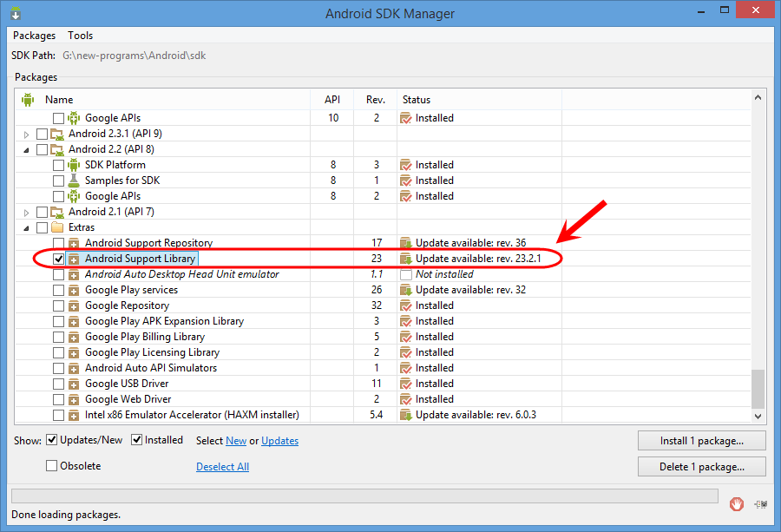Screen dimensions: 781x532
Task: Click Google USB Driver package icon
Action: tap(74, 384)
